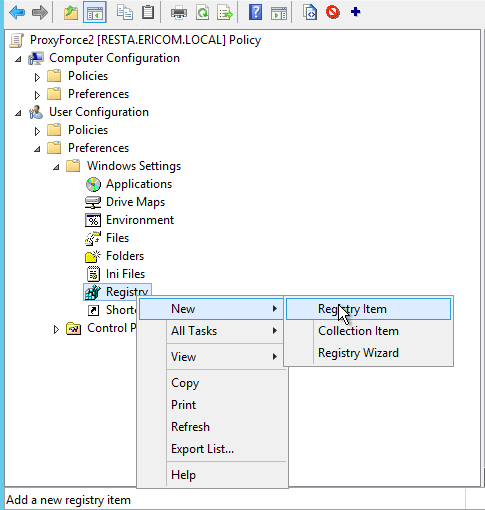Screen dimensions: 485x510
Task: Open Help with the question mark icon
Action: point(255,13)
